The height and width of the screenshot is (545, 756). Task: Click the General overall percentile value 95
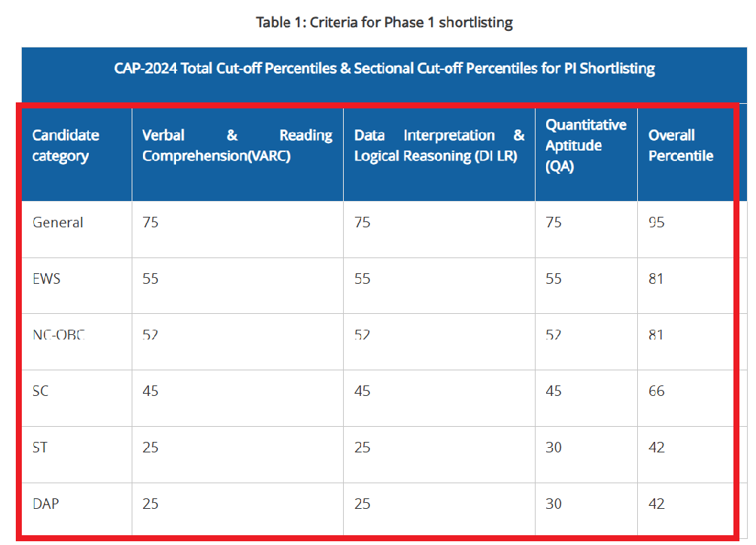656,223
